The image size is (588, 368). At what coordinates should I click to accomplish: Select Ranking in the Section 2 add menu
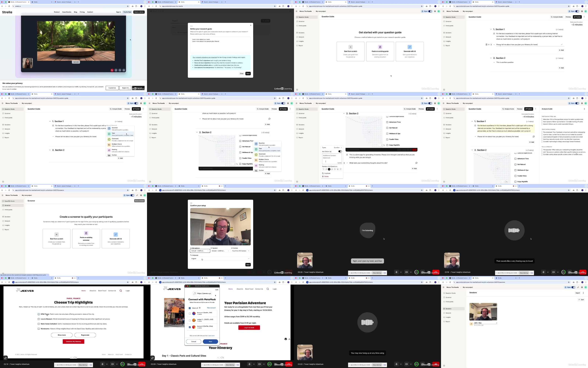[x=267, y=166]
